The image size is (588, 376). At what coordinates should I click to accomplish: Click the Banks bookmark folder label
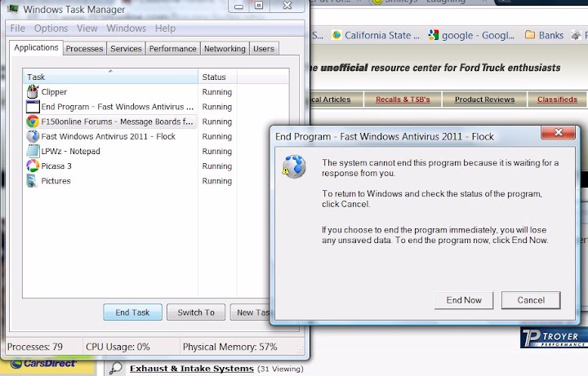click(x=551, y=35)
